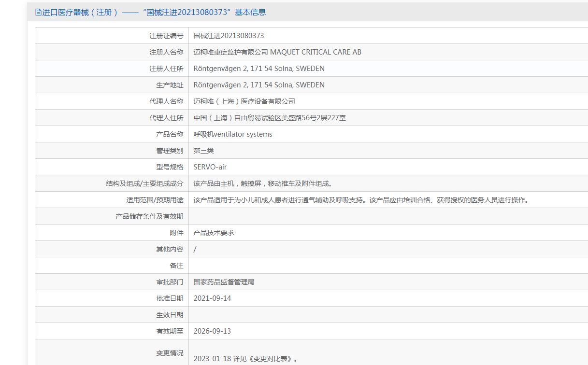Viewport: 588px width, 365px height.
Task: Click the 生产地址 row address value
Action: click(259, 85)
